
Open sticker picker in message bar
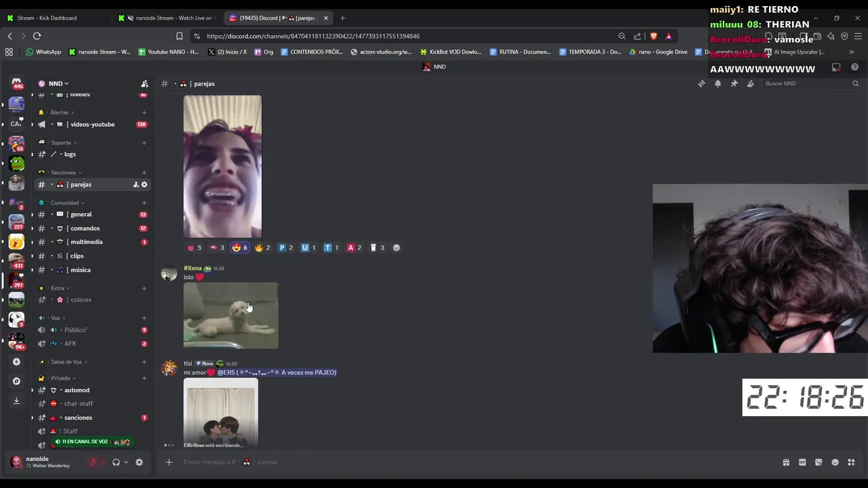coord(818,462)
